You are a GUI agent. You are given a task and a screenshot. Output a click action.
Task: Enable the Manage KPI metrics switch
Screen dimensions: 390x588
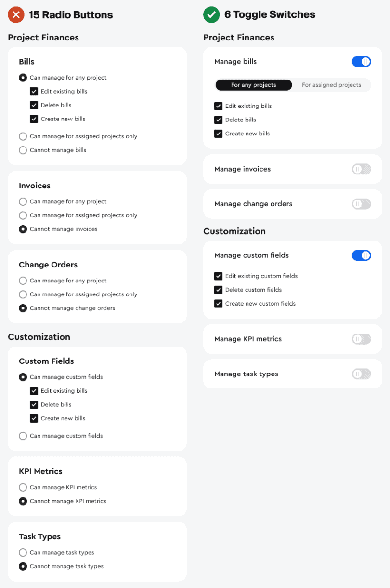(x=361, y=339)
